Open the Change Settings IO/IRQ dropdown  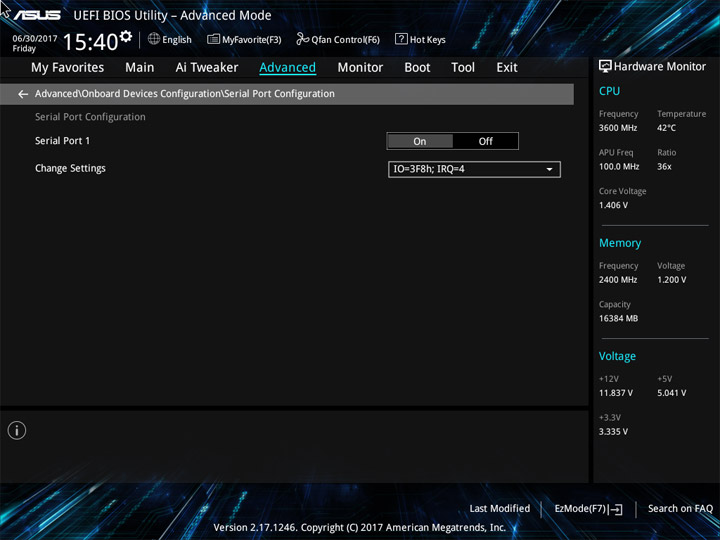(474, 169)
